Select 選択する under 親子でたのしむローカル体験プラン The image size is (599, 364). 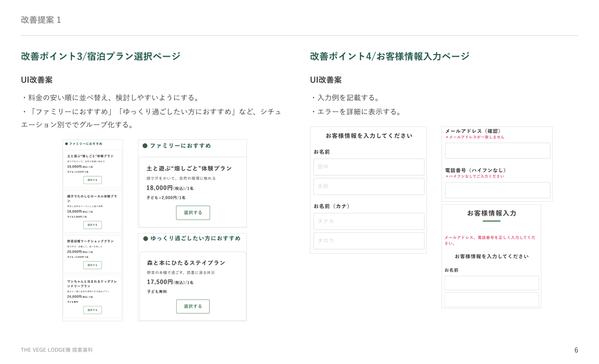[x=93, y=225]
